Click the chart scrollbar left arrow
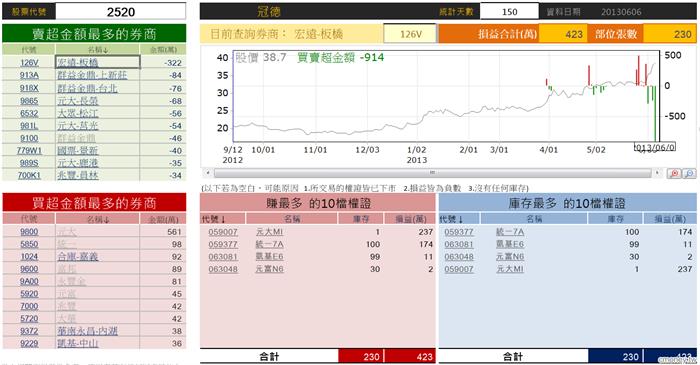700x365 pixels. click(207, 173)
